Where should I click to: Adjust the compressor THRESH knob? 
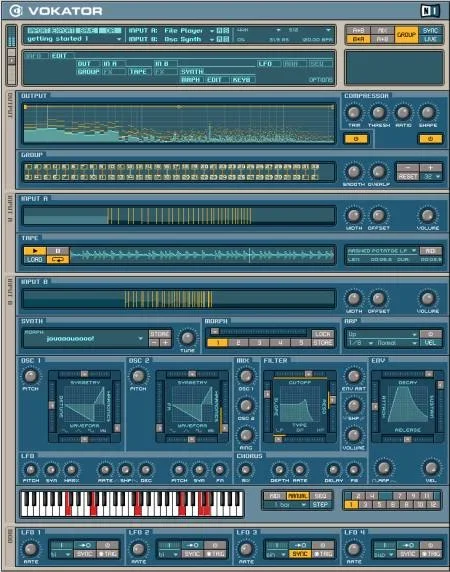pyautogui.click(x=379, y=113)
